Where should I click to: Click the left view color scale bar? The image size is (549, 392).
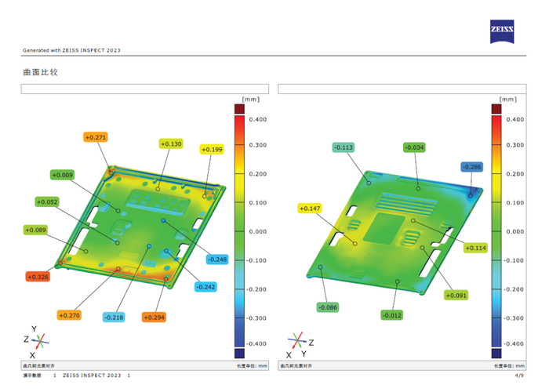[239, 231]
